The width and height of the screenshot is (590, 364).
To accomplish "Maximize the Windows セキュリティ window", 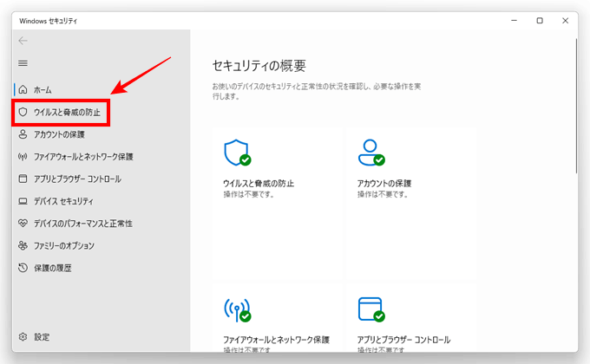I will pos(540,20).
